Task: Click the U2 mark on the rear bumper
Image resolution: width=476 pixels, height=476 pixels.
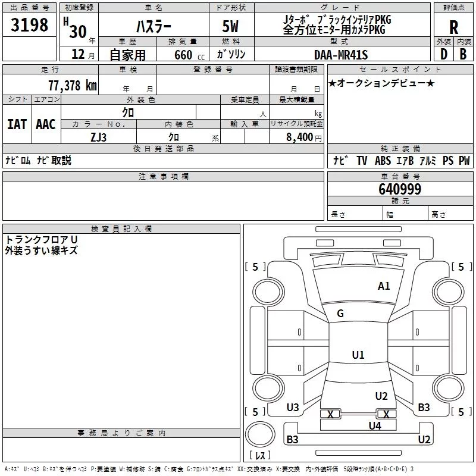Action: pos(424,439)
